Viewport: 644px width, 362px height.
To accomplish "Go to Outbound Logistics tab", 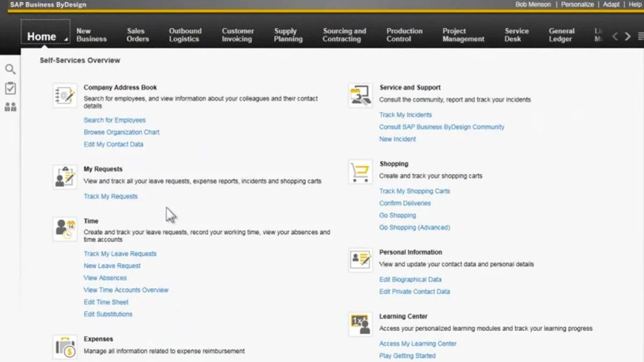I will [185, 35].
